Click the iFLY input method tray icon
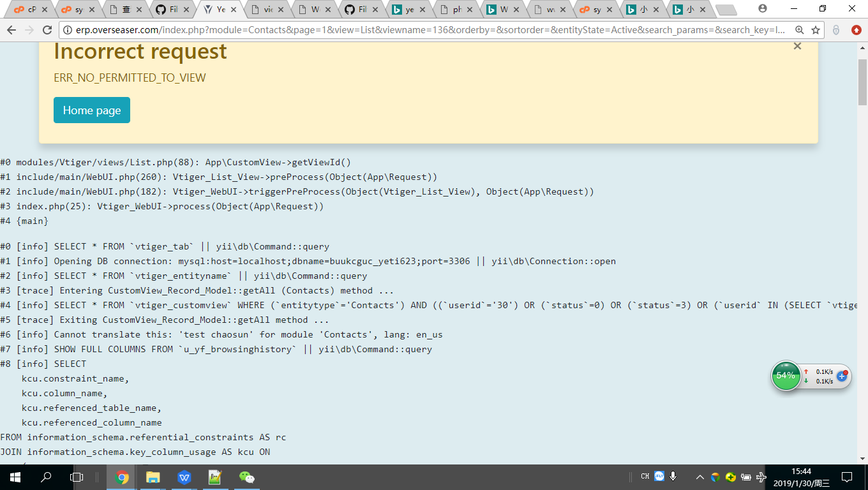Image resolution: width=868 pixels, height=490 pixels. 659,476
